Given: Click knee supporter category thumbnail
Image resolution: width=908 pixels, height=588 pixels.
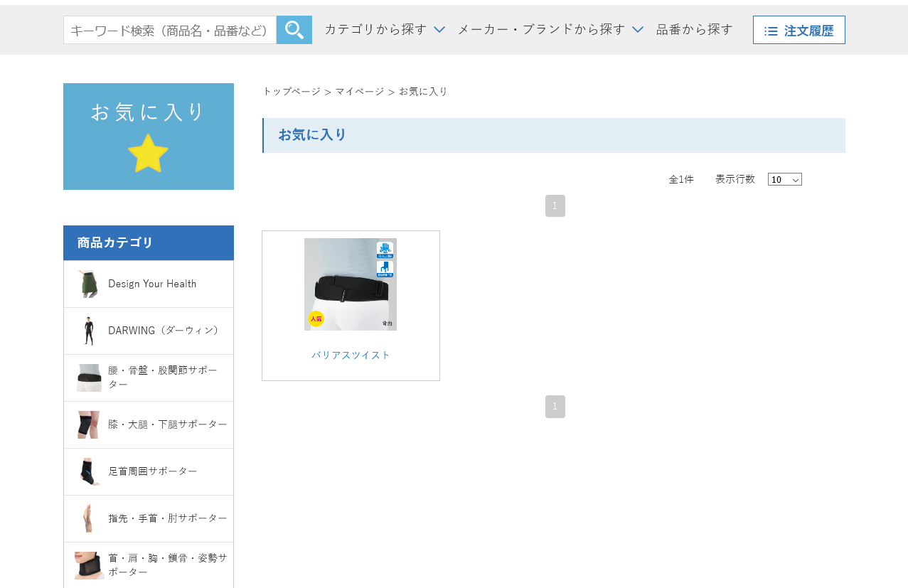Looking at the screenshot, I should click(x=89, y=424).
